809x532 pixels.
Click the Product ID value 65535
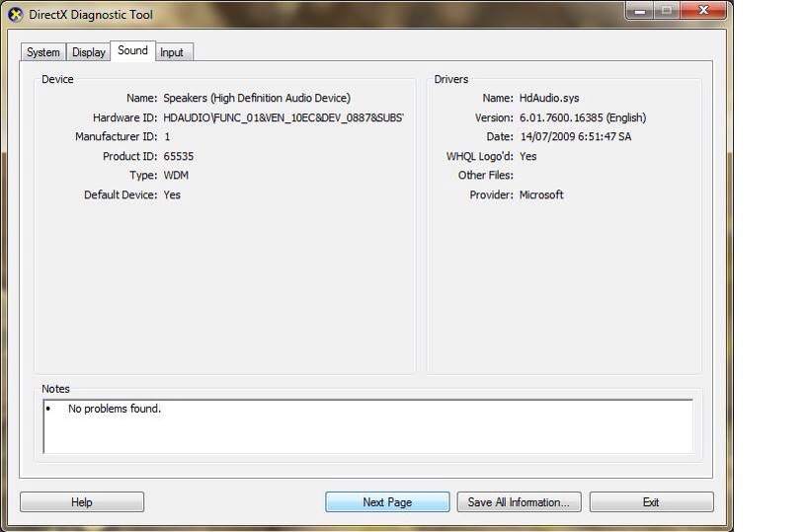[x=178, y=156]
